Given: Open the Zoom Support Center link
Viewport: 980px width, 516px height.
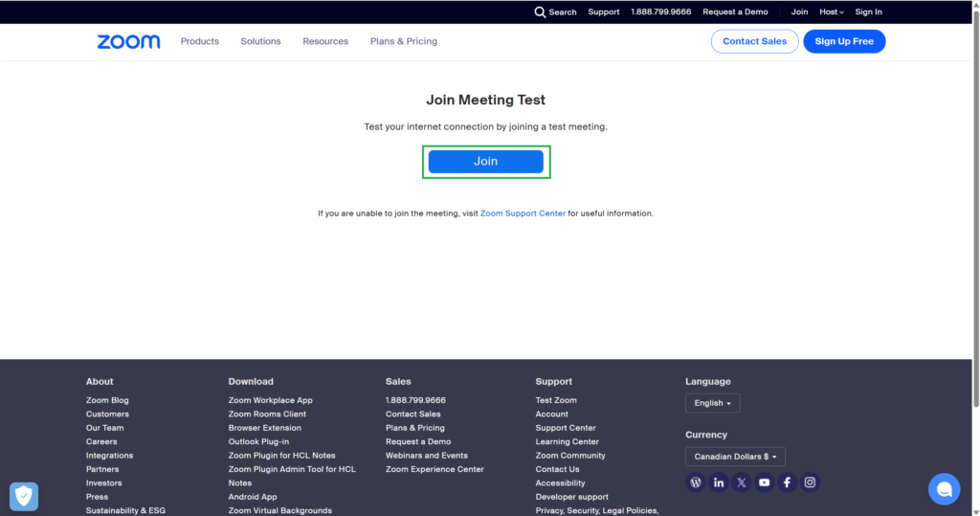Looking at the screenshot, I should (523, 213).
